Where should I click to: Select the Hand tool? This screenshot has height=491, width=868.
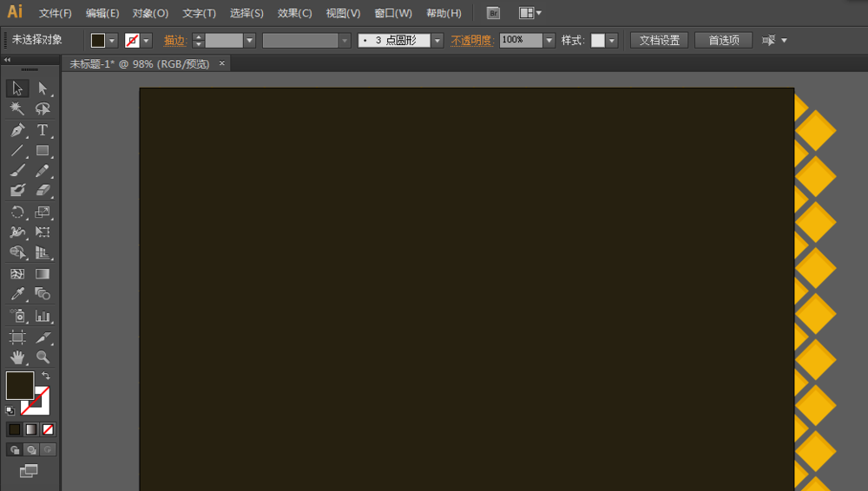pos(17,357)
